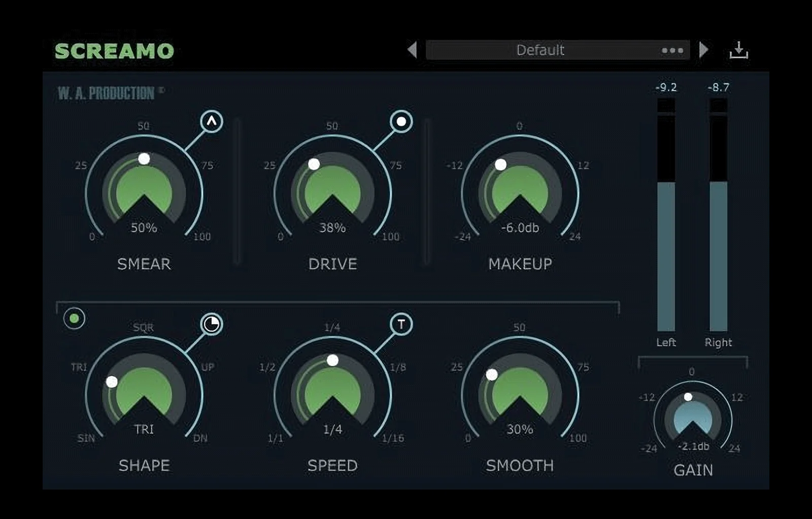Load the previous preset with the left arrow
The width and height of the screenshot is (812, 519).
point(412,50)
